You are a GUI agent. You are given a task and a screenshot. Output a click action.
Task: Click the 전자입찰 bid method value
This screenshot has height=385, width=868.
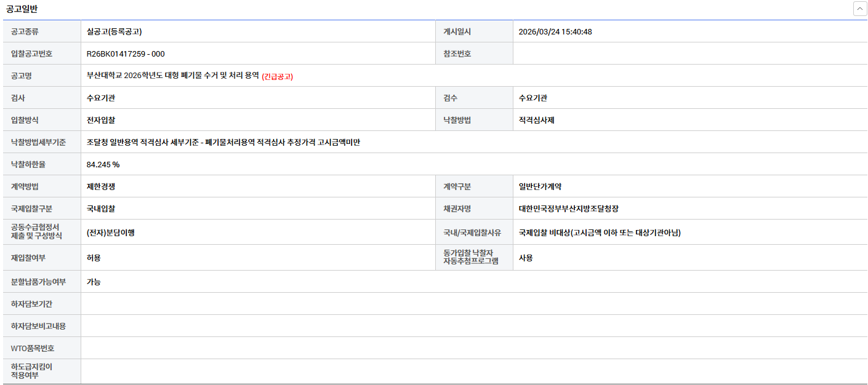tap(101, 121)
